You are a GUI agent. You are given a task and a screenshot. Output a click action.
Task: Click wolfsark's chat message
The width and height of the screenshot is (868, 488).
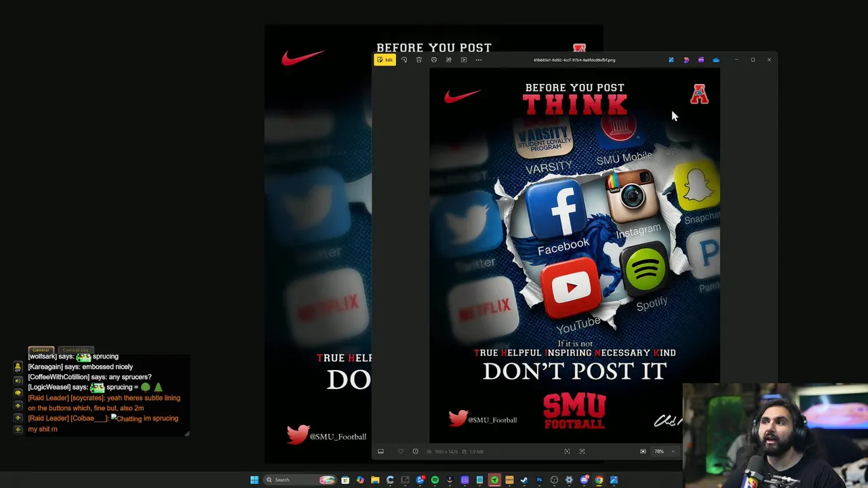[73, 357]
